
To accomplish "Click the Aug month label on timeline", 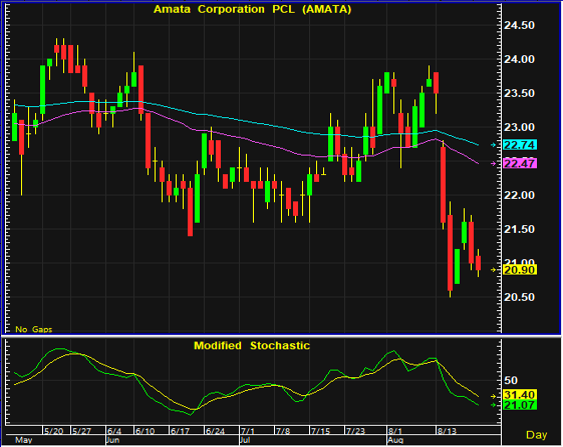I will (395, 440).
